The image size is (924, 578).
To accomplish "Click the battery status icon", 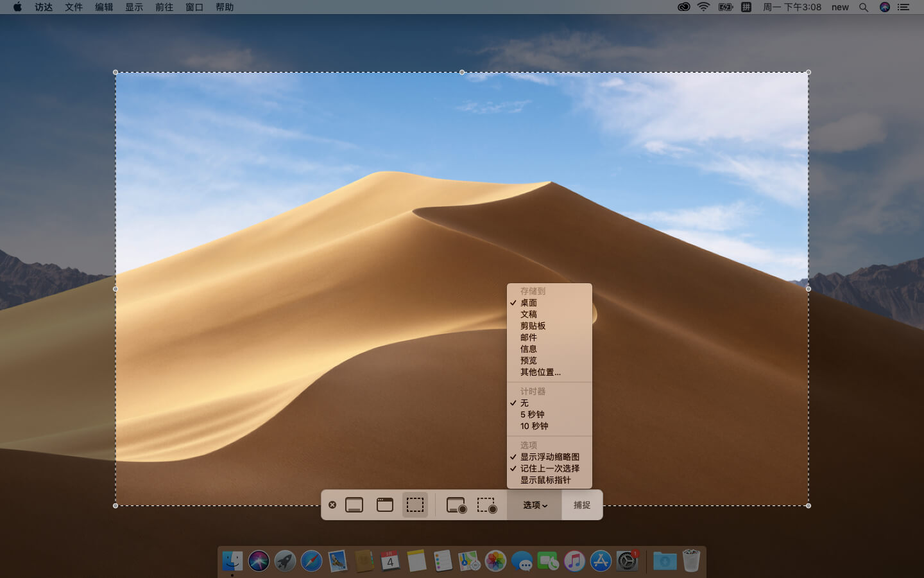I will (726, 7).
